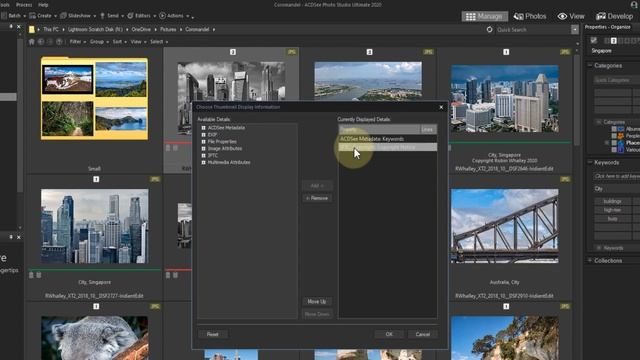Focus the Quick Search field
The width and height of the screenshot is (640, 360).
tap(533, 29)
